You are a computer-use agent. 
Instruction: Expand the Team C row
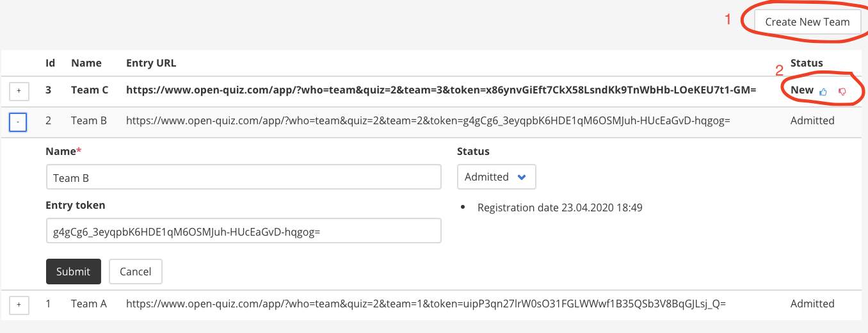click(x=18, y=92)
